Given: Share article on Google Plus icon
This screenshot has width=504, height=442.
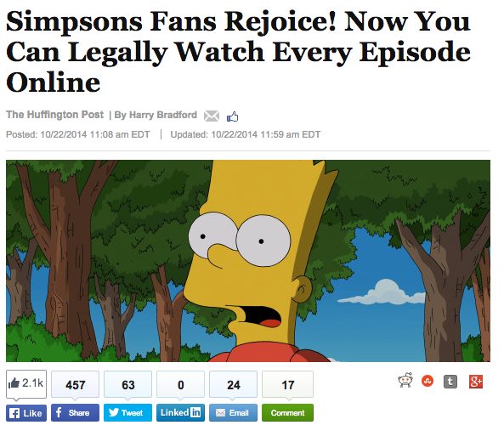Looking at the screenshot, I should (x=476, y=382).
